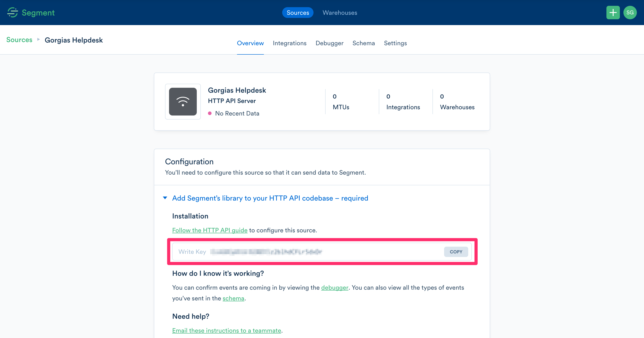Select Sources in the top navigation
Viewport: 644px width, 338px height.
298,13
